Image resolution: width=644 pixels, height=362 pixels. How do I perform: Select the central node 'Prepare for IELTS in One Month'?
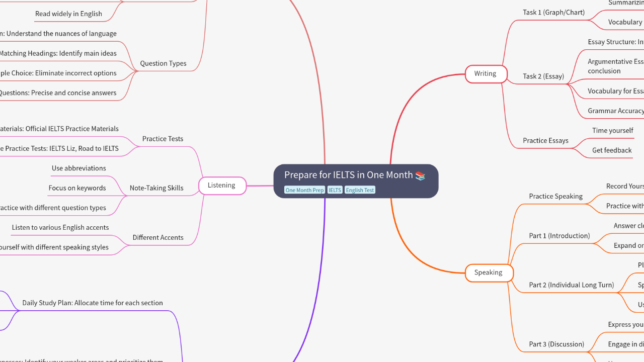pyautogui.click(x=356, y=181)
